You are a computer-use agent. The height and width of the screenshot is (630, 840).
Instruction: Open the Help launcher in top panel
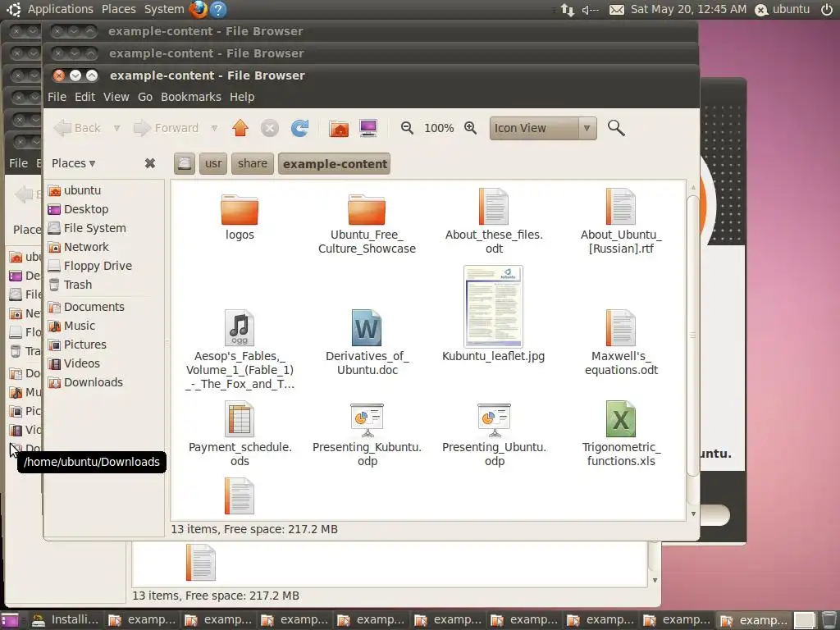(x=217, y=9)
